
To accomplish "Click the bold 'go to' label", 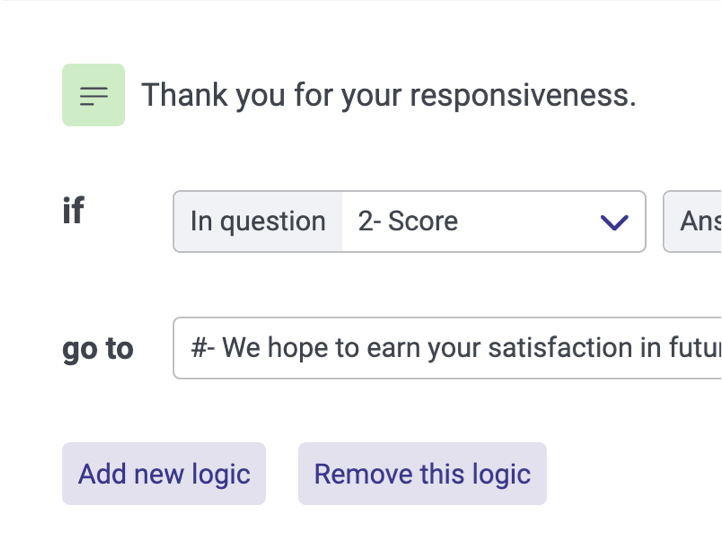I will tap(97, 348).
